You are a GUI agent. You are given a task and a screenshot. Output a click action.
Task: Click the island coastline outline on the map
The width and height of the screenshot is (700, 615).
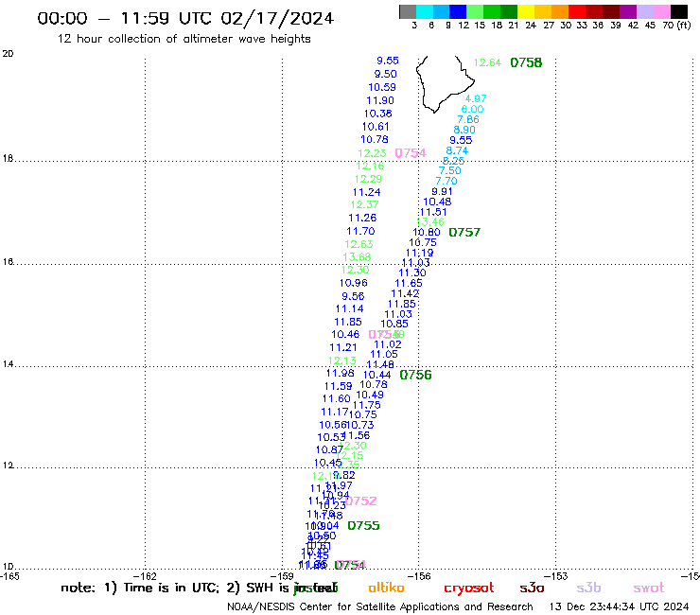[x=445, y=84]
